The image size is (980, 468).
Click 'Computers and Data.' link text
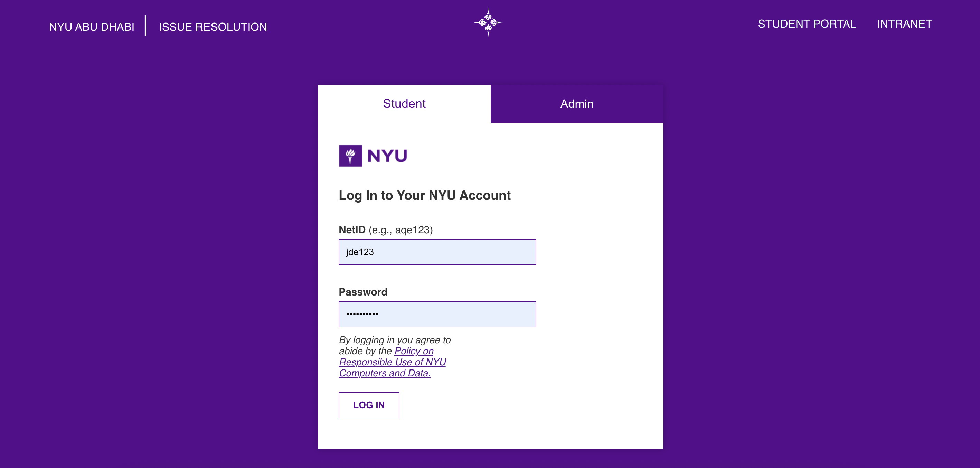coord(385,373)
